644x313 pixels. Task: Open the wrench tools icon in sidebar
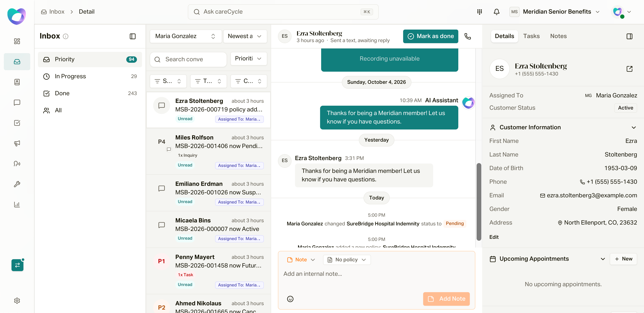point(17,184)
